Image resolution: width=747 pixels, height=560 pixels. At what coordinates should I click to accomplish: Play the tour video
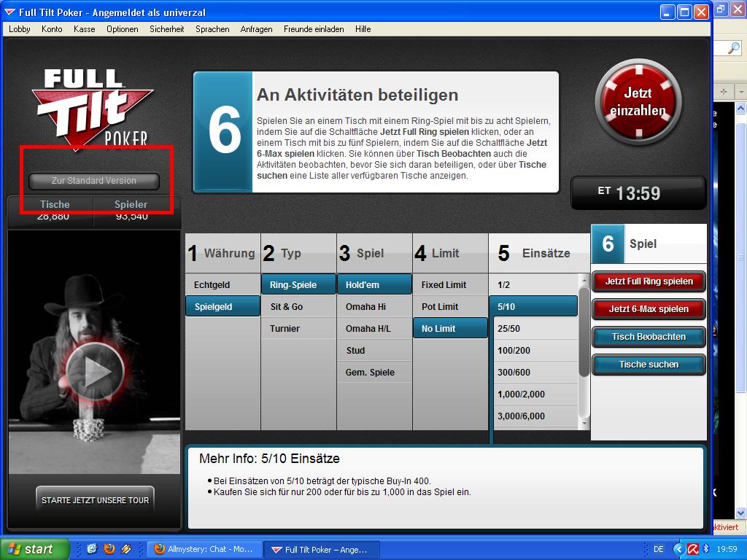point(95,371)
